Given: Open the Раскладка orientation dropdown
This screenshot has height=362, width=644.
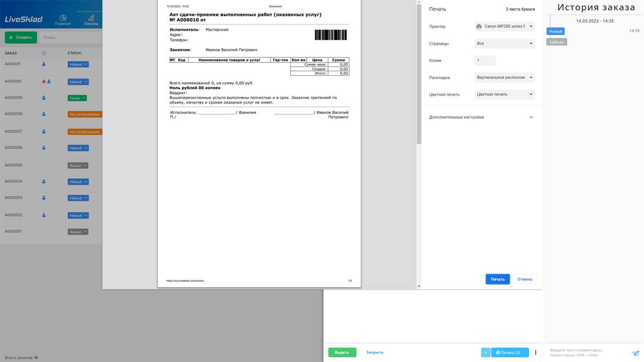Looking at the screenshot, I should 504,78.
